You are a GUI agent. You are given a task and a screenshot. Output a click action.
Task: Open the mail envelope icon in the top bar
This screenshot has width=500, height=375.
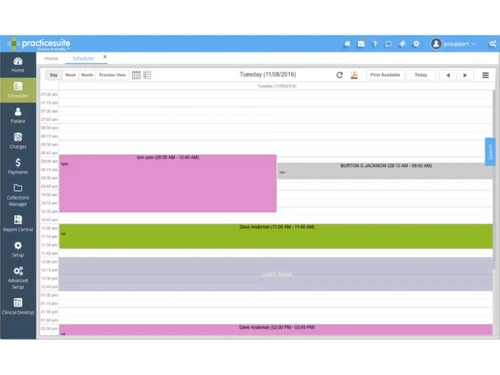click(x=361, y=44)
